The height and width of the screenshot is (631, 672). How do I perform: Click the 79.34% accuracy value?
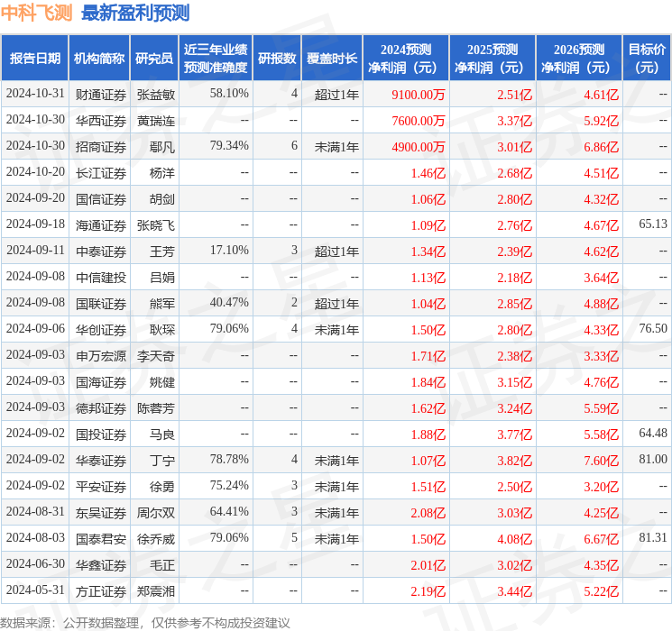coord(229,145)
